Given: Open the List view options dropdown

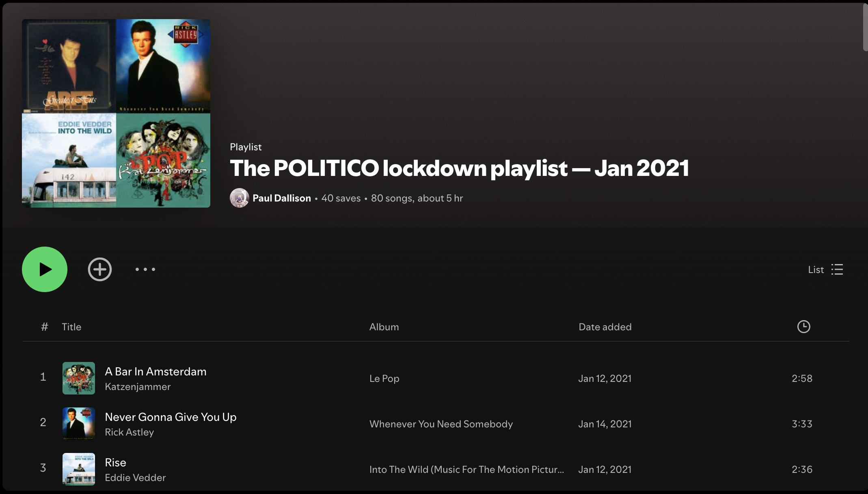Looking at the screenshot, I should (x=825, y=269).
